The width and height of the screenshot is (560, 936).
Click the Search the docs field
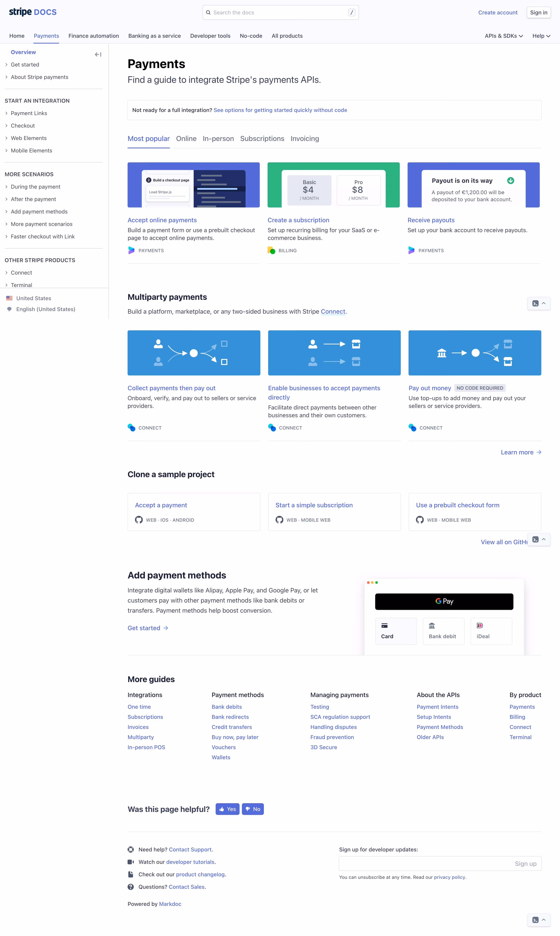pyautogui.click(x=280, y=12)
